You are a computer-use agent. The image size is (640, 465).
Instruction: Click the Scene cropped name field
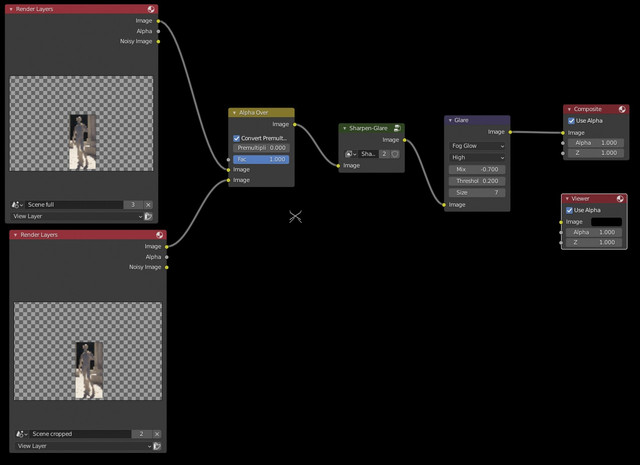click(80, 434)
